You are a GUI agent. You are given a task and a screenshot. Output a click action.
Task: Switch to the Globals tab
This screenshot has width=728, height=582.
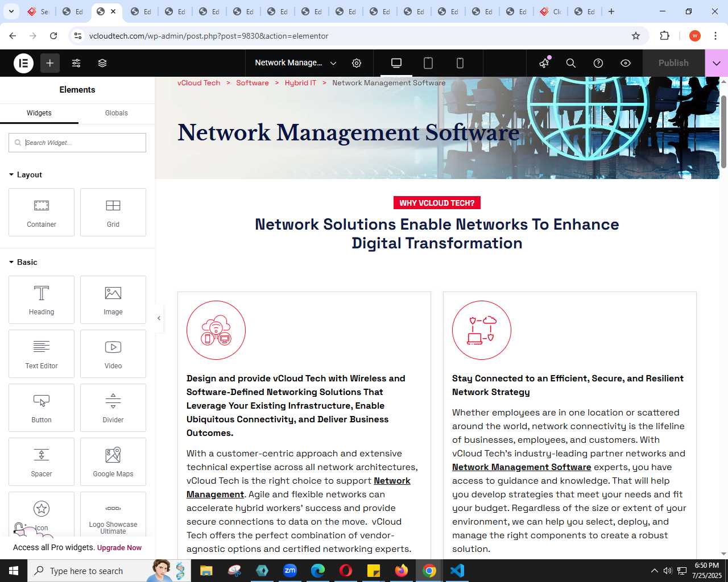pos(117,113)
